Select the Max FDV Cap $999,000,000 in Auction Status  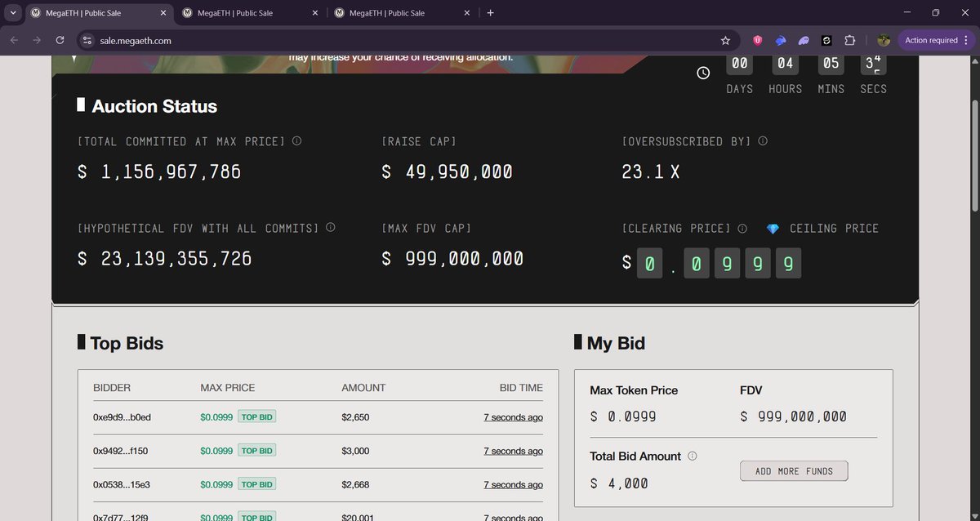click(452, 259)
